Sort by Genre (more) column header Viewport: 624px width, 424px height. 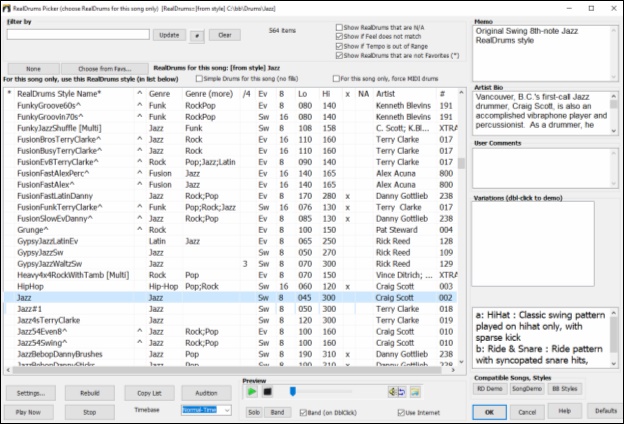(211, 94)
